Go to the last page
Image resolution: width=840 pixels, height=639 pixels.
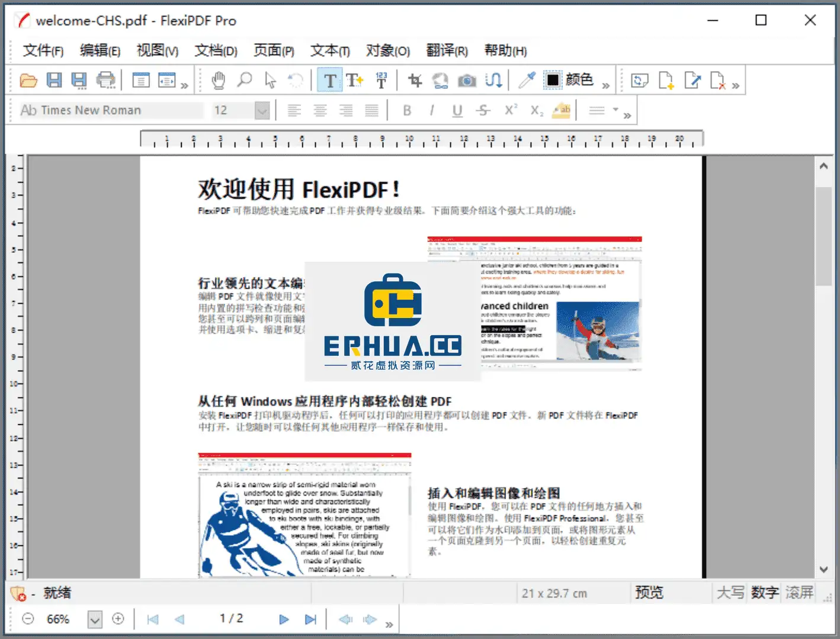pyautogui.click(x=310, y=619)
